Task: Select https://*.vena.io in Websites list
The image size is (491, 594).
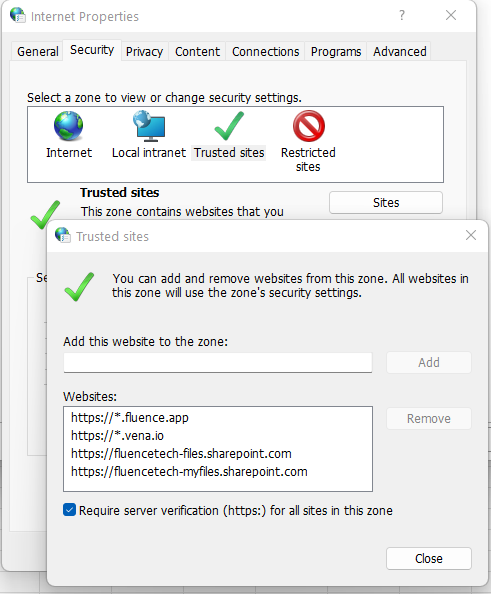Action: point(117,436)
